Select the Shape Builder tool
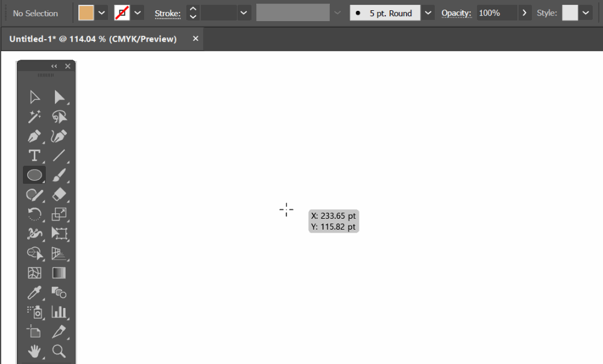This screenshot has height=364, width=603. 34,253
